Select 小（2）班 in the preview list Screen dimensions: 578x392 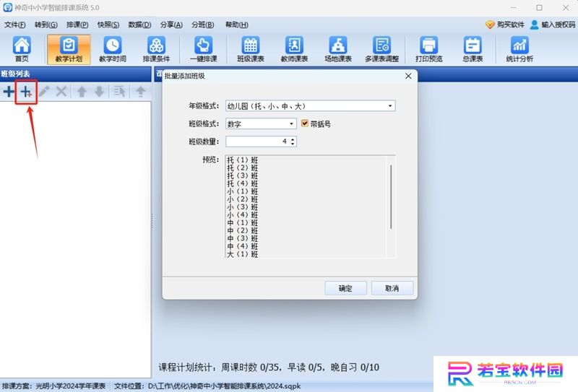click(x=243, y=199)
